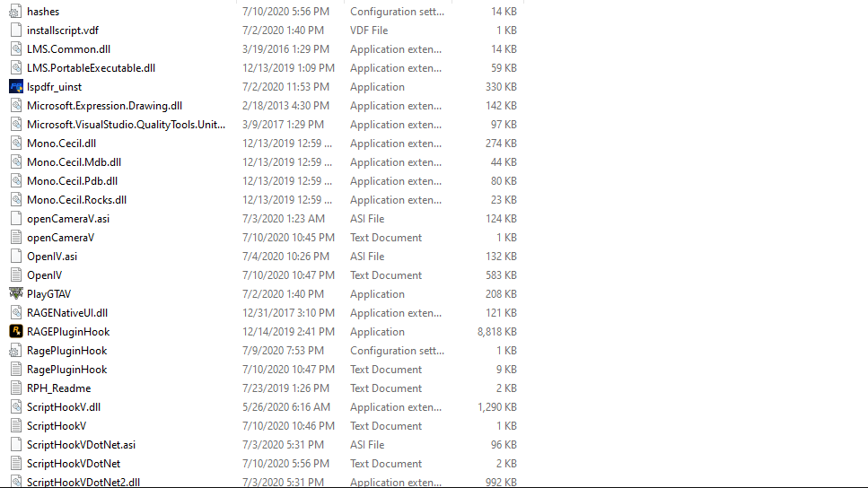Viewport: 868px width, 488px height.
Task: Select the PlayGTAV file name
Action: pos(48,294)
